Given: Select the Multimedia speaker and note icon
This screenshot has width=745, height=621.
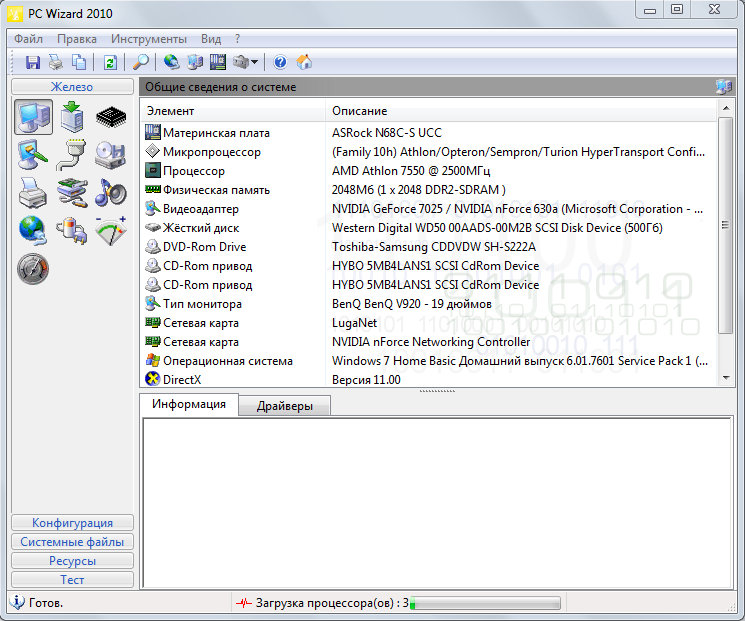Looking at the screenshot, I should (x=110, y=193).
